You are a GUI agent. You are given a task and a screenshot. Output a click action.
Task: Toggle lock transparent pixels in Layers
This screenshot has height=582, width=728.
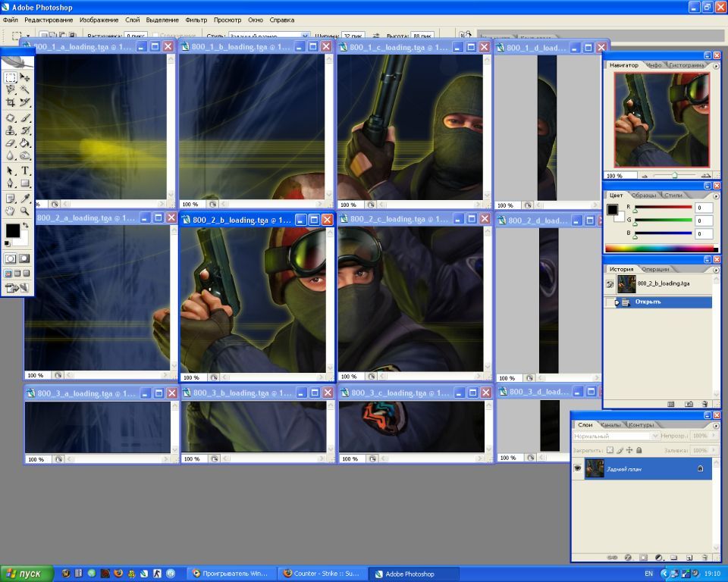point(610,449)
